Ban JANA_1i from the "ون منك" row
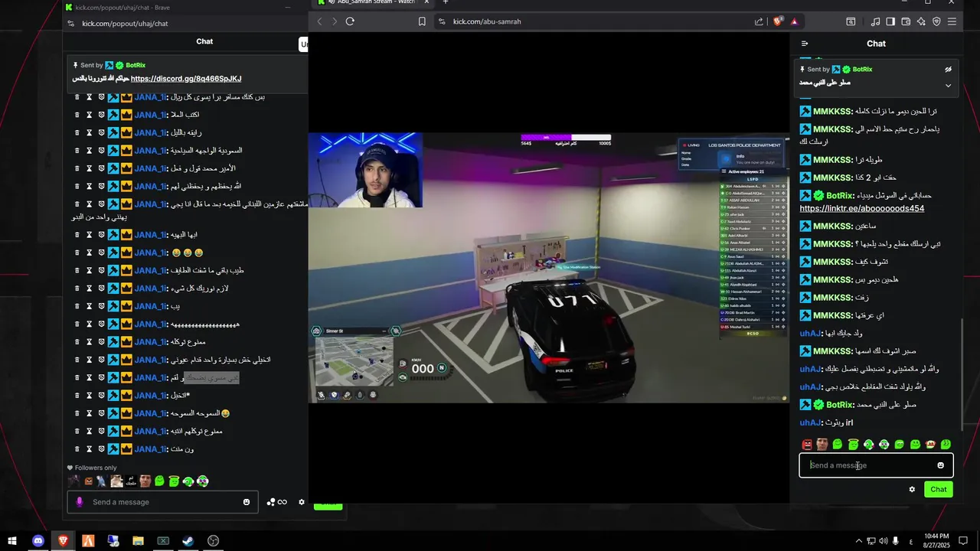980x551 pixels. [x=101, y=449]
